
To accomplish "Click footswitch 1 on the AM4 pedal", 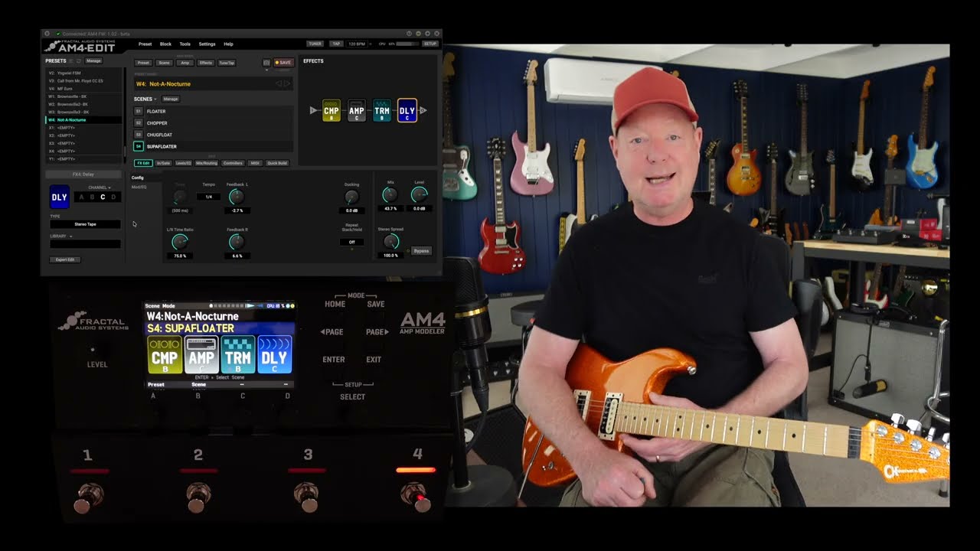I will pos(88,497).
